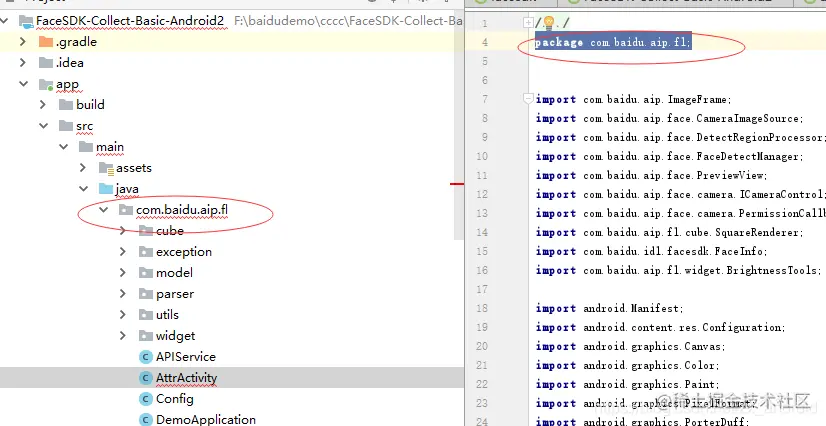The image size is (826, 426).
Task: Click the APIService class icon
Action: (x=146, y=357)
